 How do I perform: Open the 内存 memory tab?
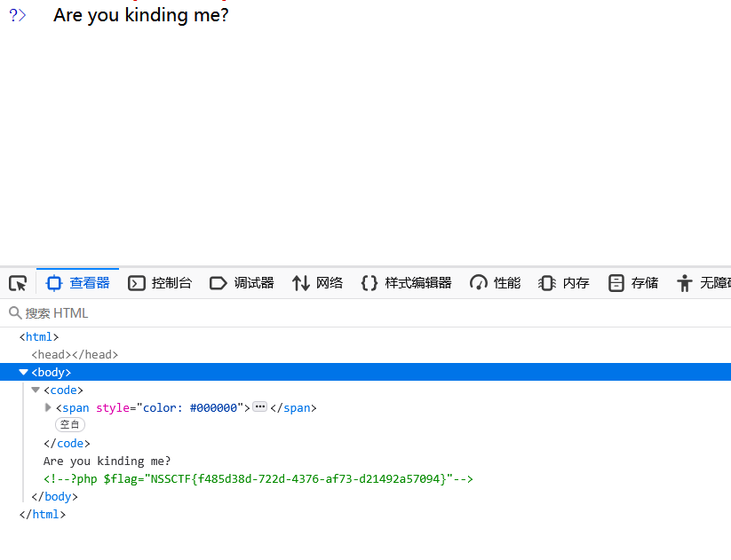tap(564, 283)
